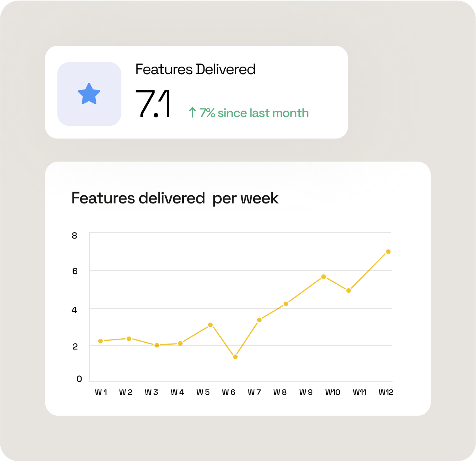Image resolution: width=476 pixels, height=461 pixels.
Task: Select the W10 data point on chart
Action: tap(323, 277)
